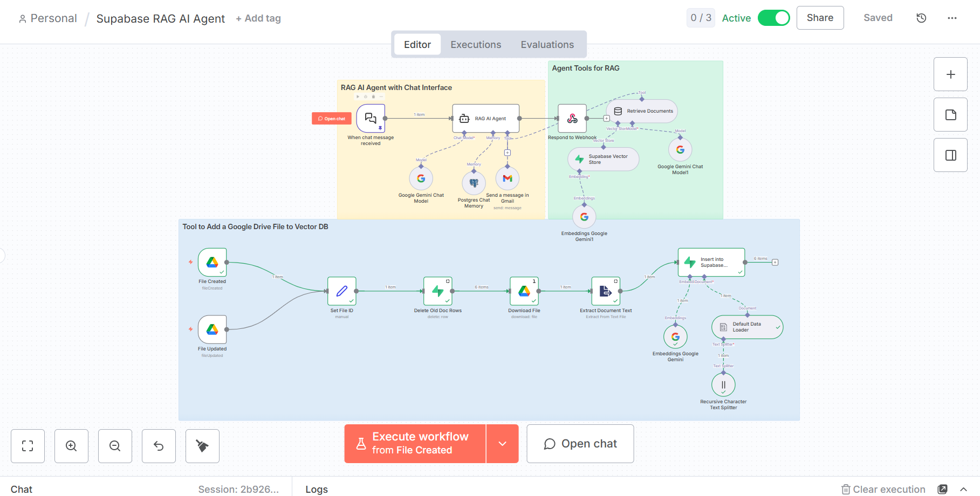Click the add node plus icon
Viewport: 980px width, 496px height.
(950, 74)
